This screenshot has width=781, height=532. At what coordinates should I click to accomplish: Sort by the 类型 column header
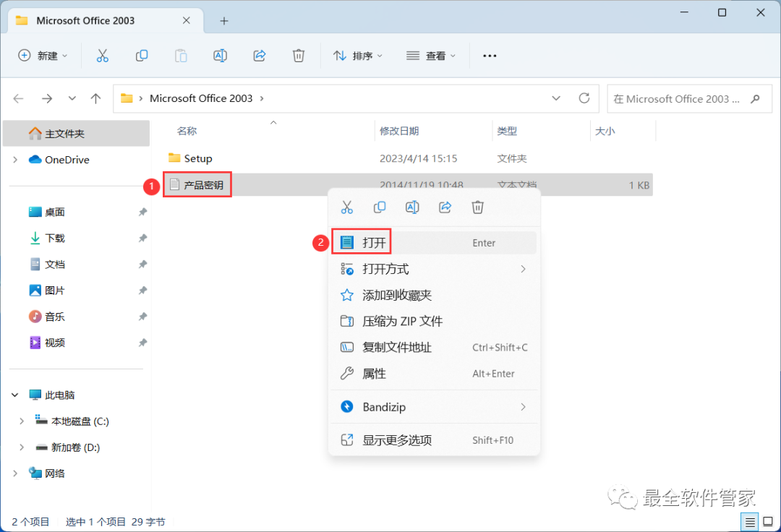click(507, 131)
